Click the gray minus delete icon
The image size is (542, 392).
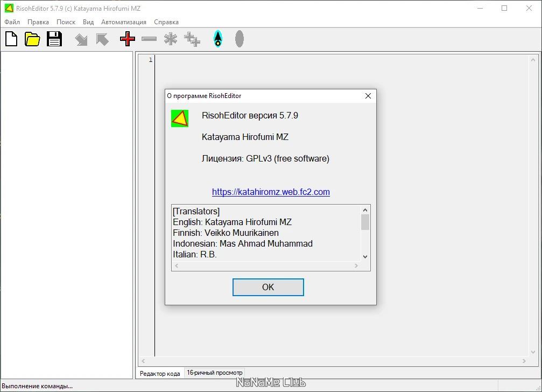[x=149, y=39]
